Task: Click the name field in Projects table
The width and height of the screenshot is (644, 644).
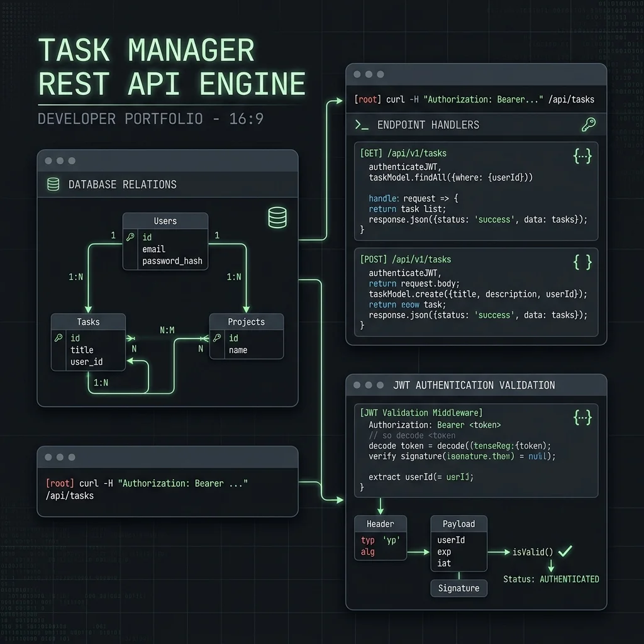Action: pos(238,350)
